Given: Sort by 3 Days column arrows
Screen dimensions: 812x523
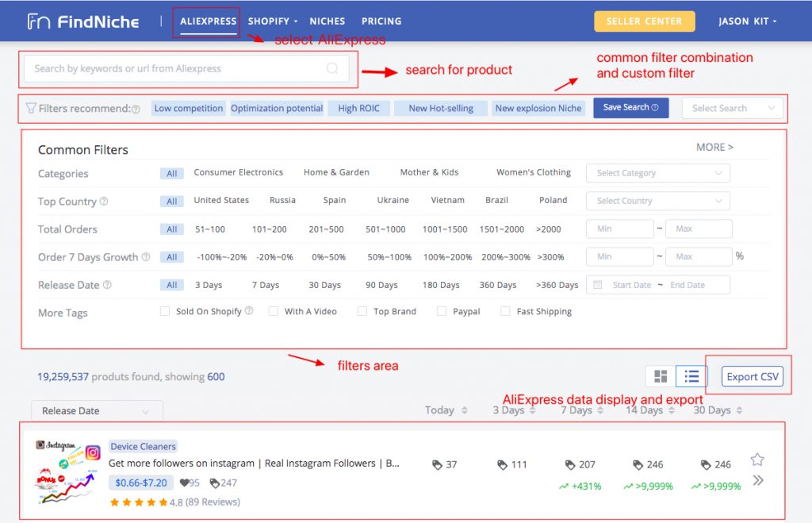Looking at the screenshot, I should 532,410.
